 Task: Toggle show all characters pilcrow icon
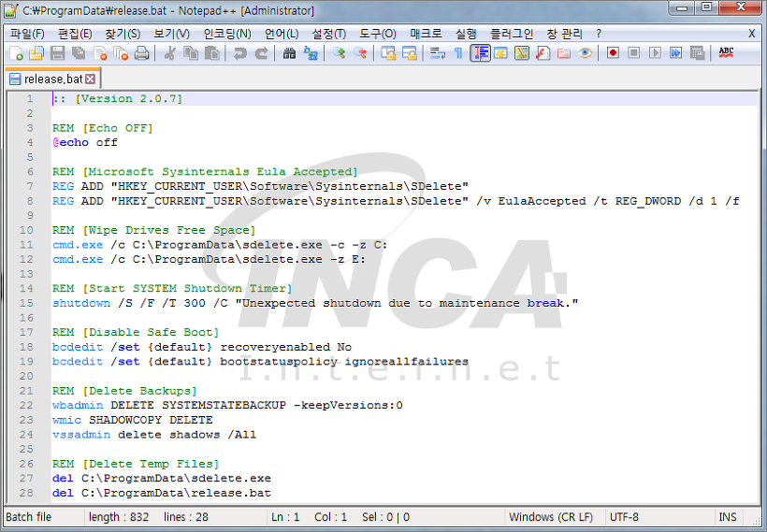458,52
